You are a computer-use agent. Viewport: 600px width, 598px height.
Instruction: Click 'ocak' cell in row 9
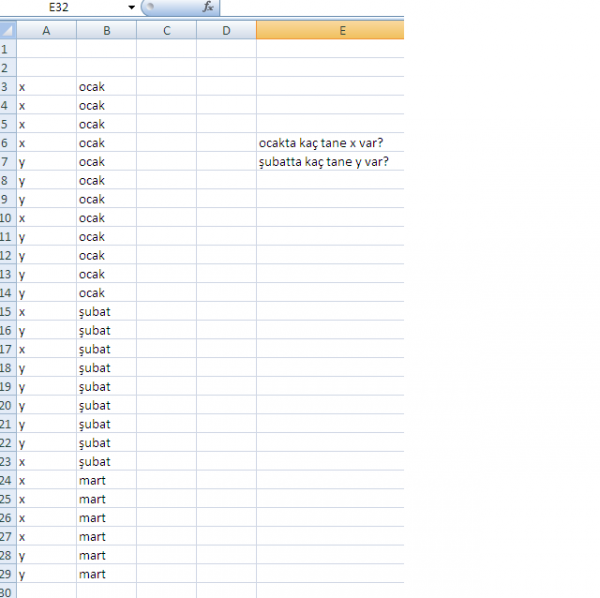coord(106,199)
